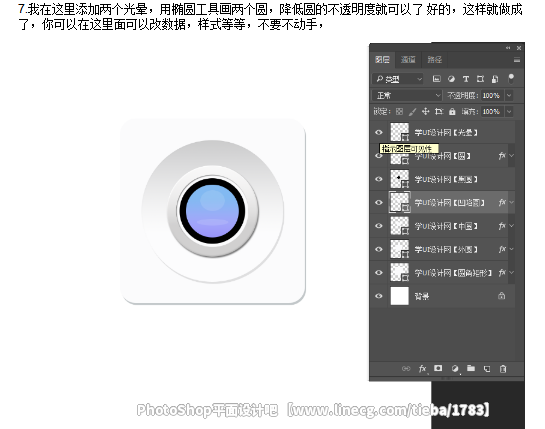The width and height of the screenshot is (545, 429).
Task: Switch to the 图层 (Layers) tab
Action: pyautogui.click(x=382, y=59)
